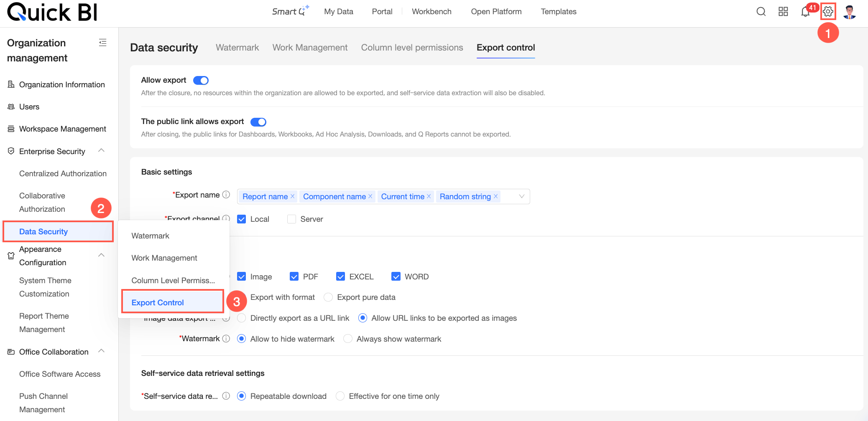Go to Portal
This screenshot has width=868, height=421.
click(382, 12)
